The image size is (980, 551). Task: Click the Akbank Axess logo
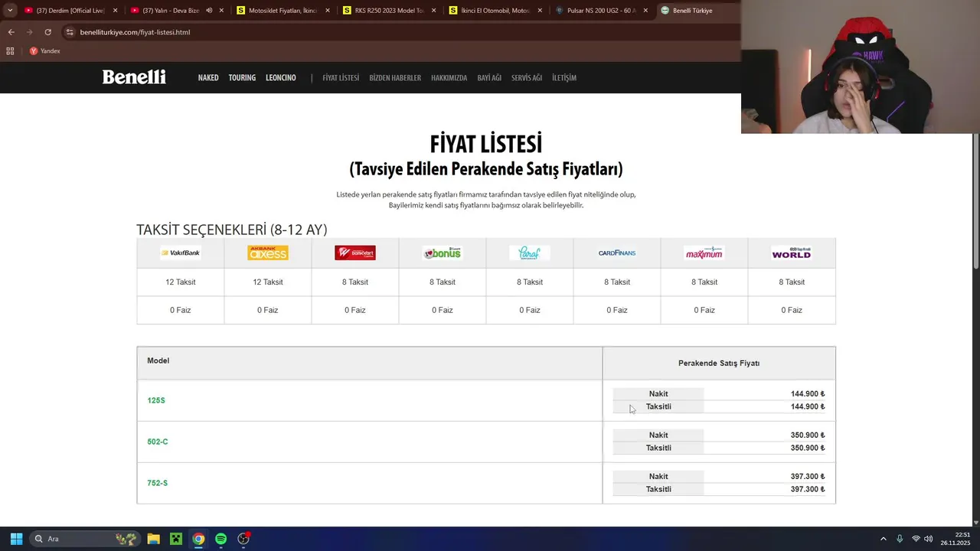[268, 253]
